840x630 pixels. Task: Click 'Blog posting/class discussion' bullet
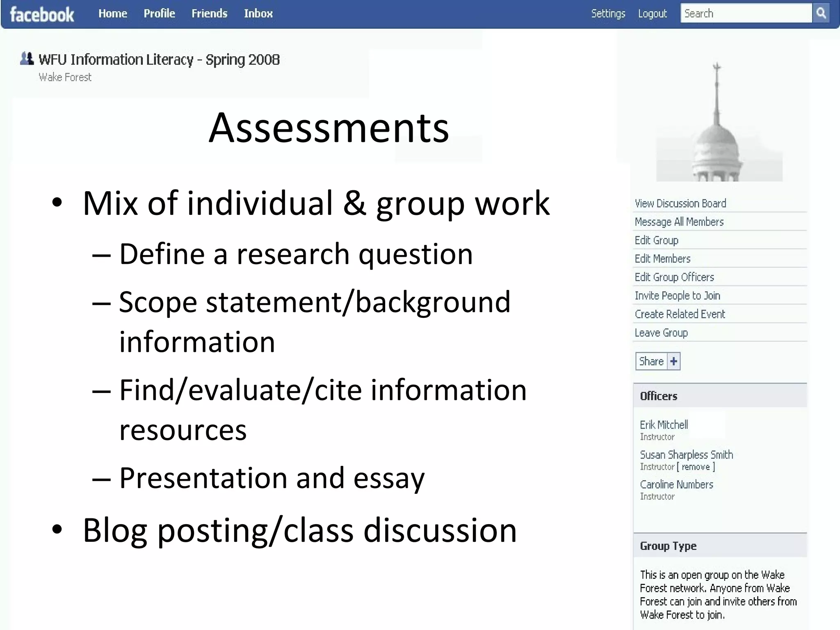click(299, 531)
